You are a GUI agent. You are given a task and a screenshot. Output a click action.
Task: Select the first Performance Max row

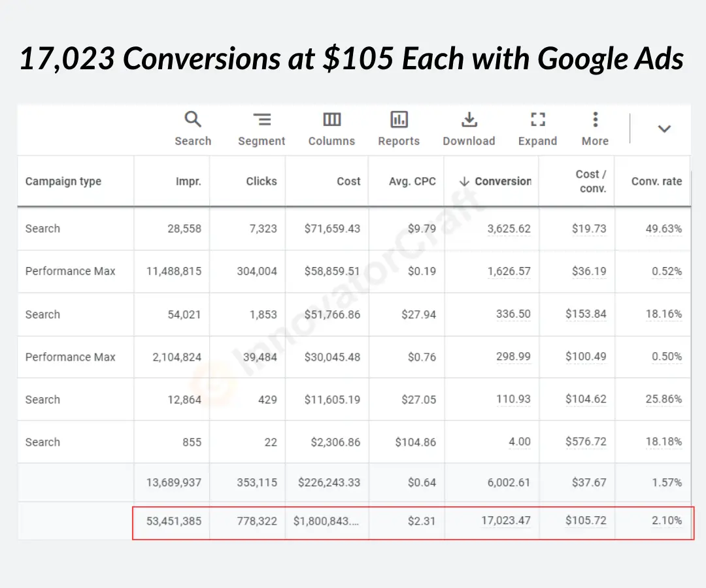click(x=71, y=271)
